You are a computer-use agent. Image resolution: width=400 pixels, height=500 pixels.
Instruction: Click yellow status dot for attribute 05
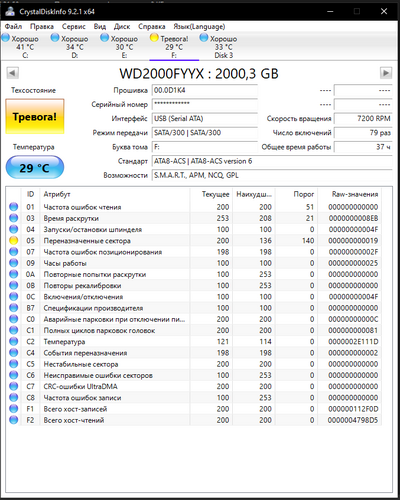[14, 240]
